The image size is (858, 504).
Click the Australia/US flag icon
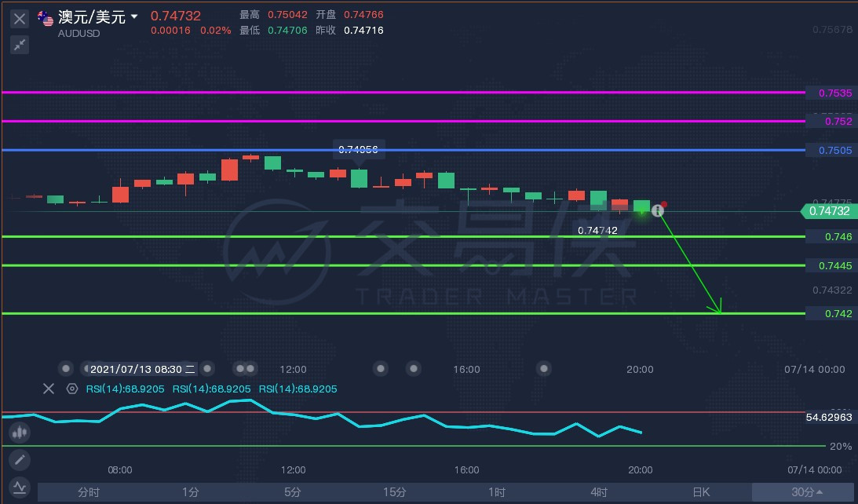click(x=46, y=18)
